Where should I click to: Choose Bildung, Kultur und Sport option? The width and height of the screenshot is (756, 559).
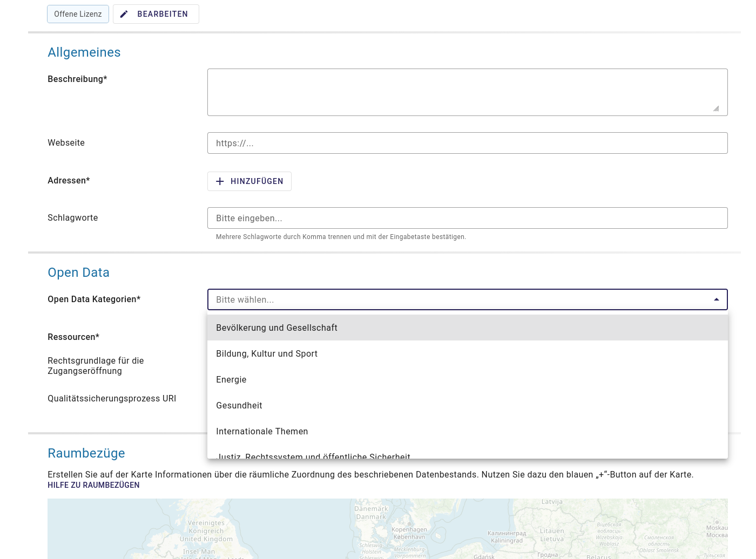(468, 353)
